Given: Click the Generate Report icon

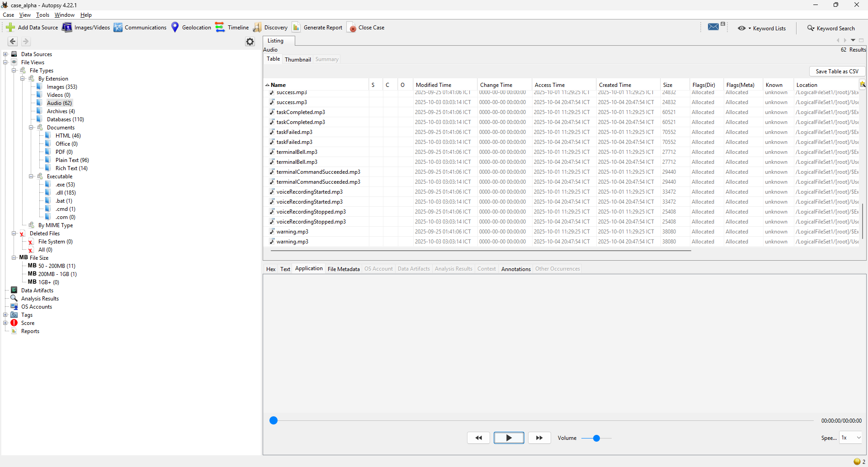Looking at the screenshot, I should [296, 28].
